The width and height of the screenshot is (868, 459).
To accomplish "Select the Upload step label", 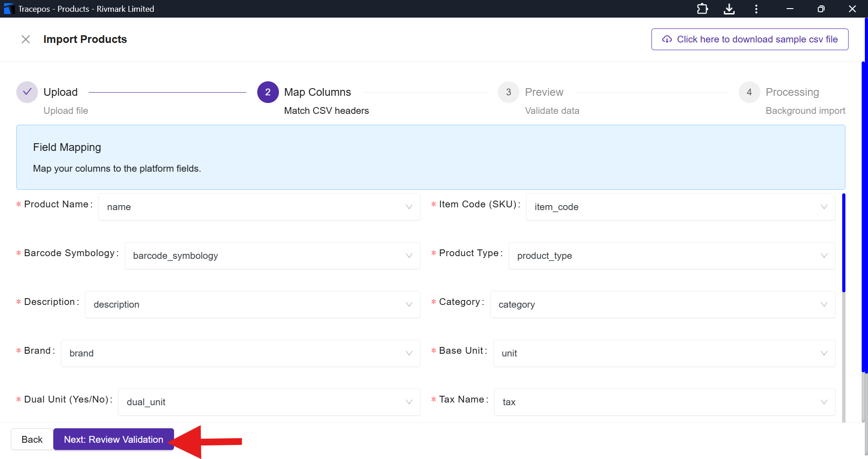I will click(61, 92).
